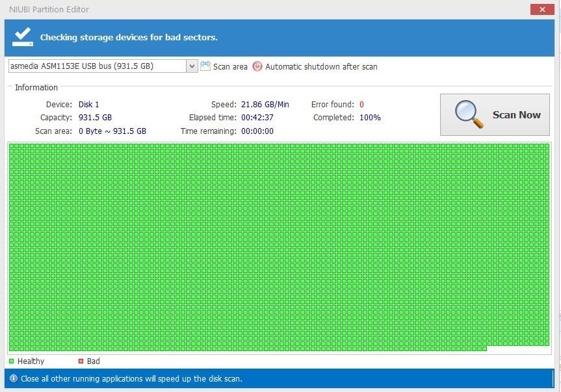Select the Time remaining value 00:00:00
561x392 pixels.
tap(257, 131)
